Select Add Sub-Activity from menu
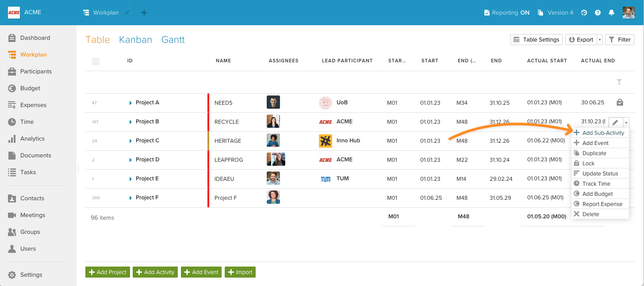This screenshot has height=286, width=644. 600,133
